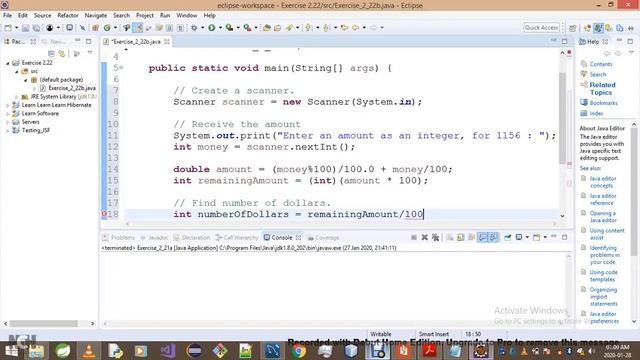Open the Refactor menu
Screen dimensions: 640x360
pos(68,15)
